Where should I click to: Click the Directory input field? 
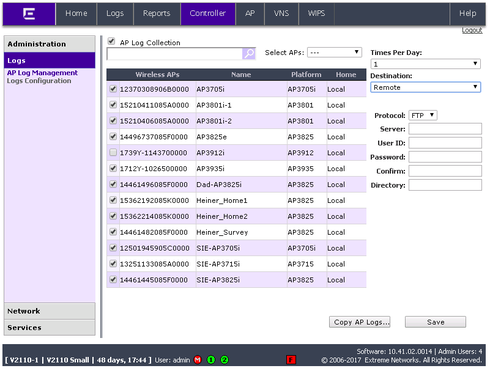tap(445, 185)
